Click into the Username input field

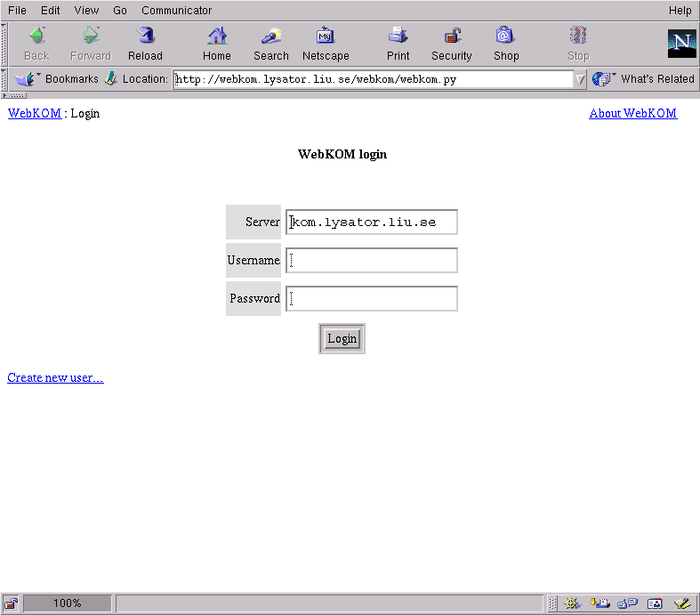click(x=371, y=261)
